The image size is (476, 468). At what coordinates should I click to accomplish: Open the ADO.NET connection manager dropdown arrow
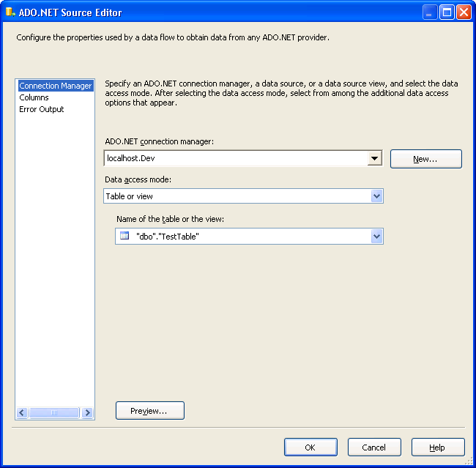[x=374, y=158]
